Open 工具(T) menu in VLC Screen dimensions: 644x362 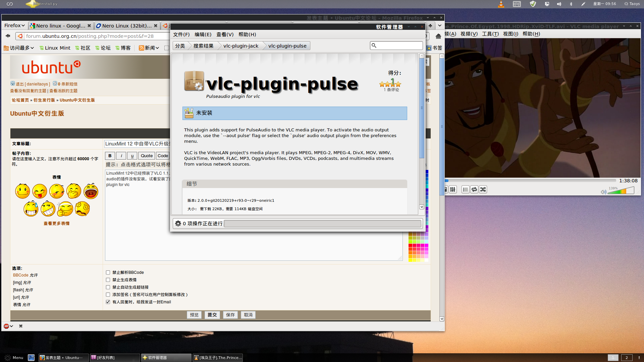tap(490, 34)
